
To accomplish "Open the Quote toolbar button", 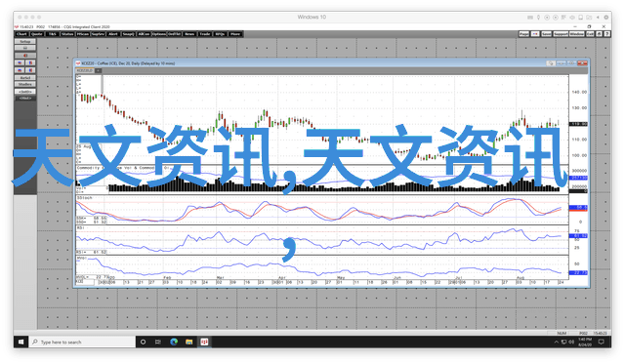I will click(x=37, y=34).
